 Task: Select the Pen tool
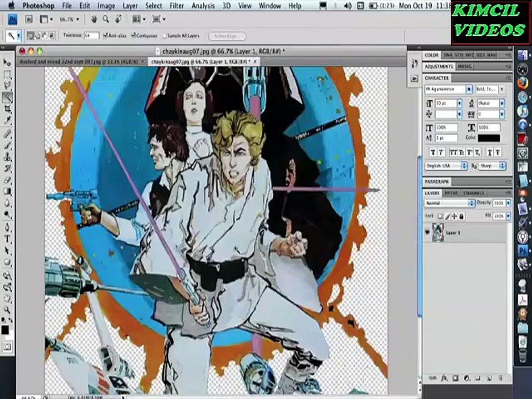click(7, 227)
